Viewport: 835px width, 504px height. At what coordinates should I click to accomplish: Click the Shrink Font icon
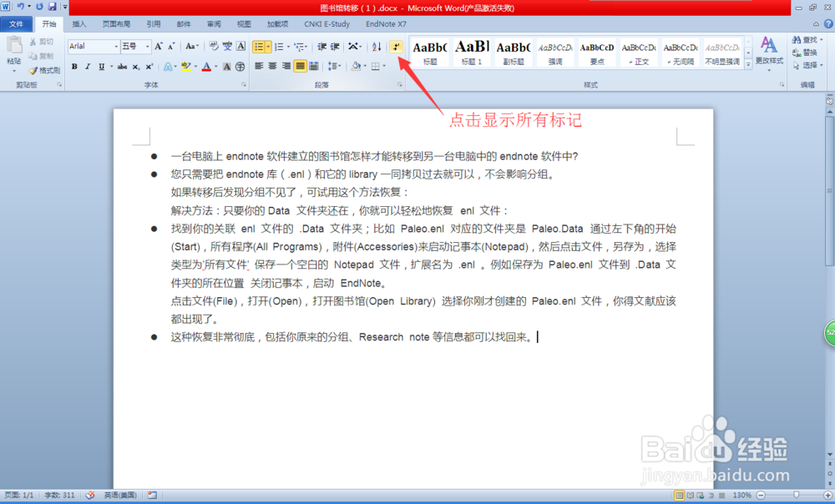pos(171,47)
